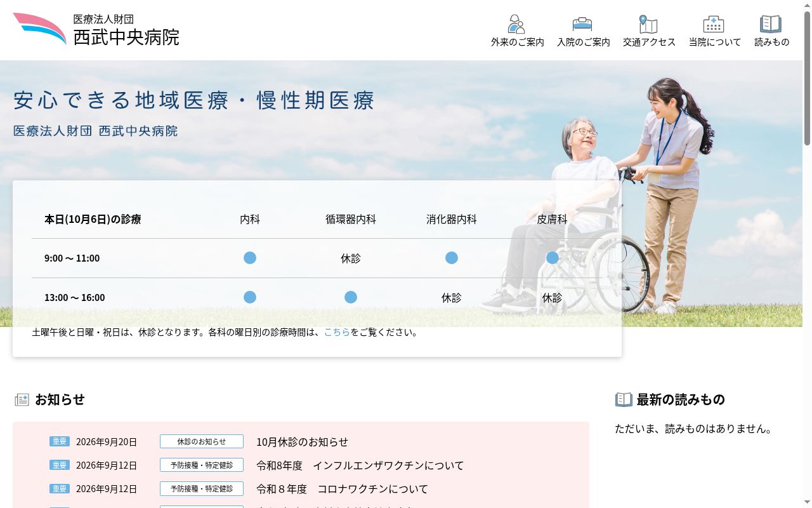Click the 休診のお知らせ category tag
Viewport: 812px width, 508px height.
click(x=202, y=441)
